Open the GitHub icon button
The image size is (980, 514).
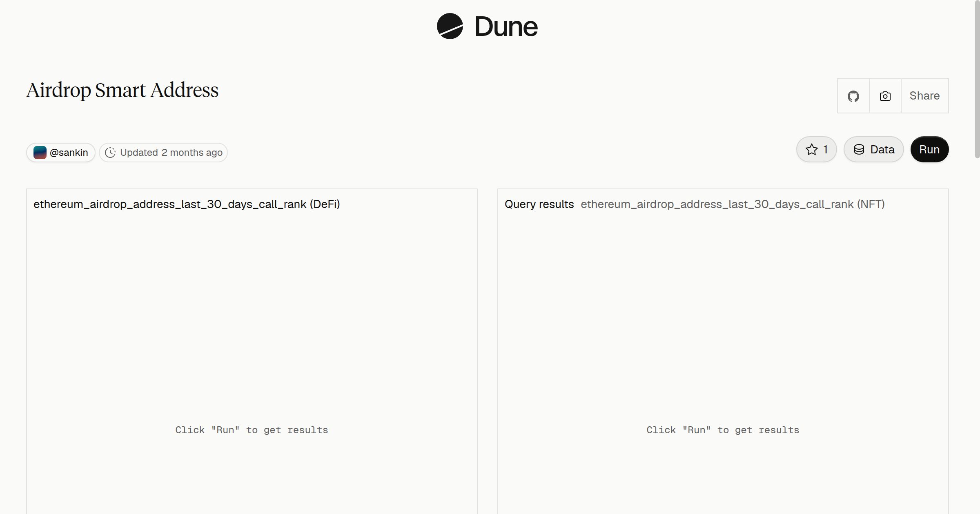pyautogui.click(x=853, y=96)
